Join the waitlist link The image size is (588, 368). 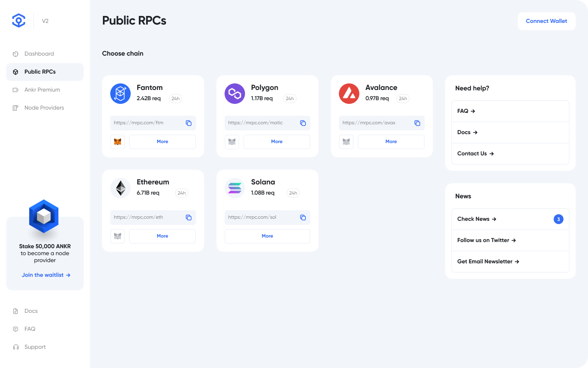point(46,275)
